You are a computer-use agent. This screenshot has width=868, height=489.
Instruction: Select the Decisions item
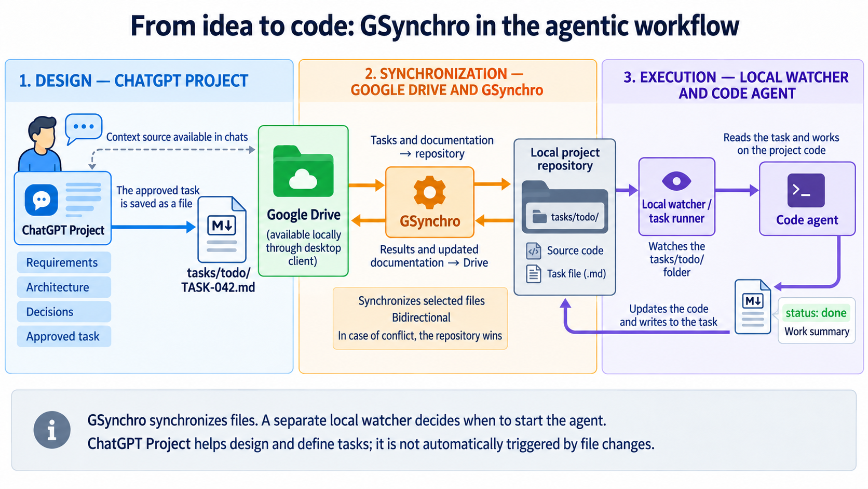tap(64, 312)
